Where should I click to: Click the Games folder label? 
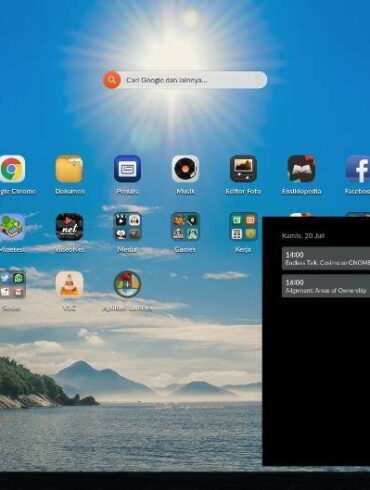tap(185, 249)
